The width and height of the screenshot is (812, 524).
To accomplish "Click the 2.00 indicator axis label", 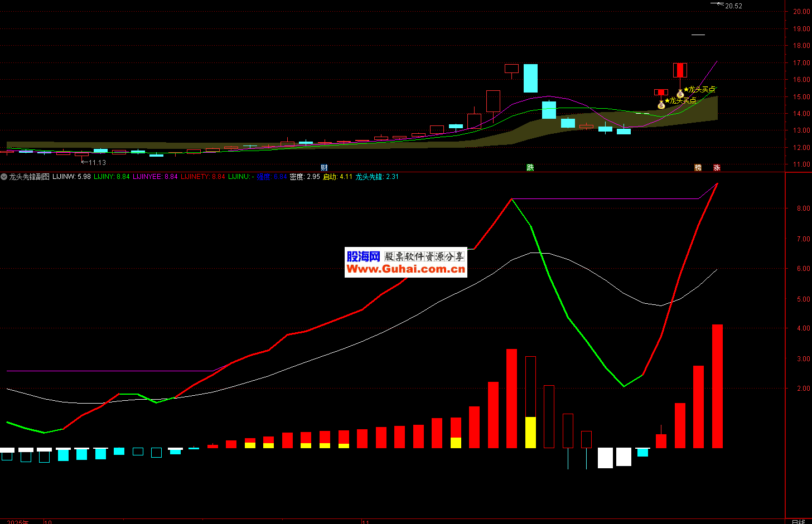I will click(x=804, y=389).
